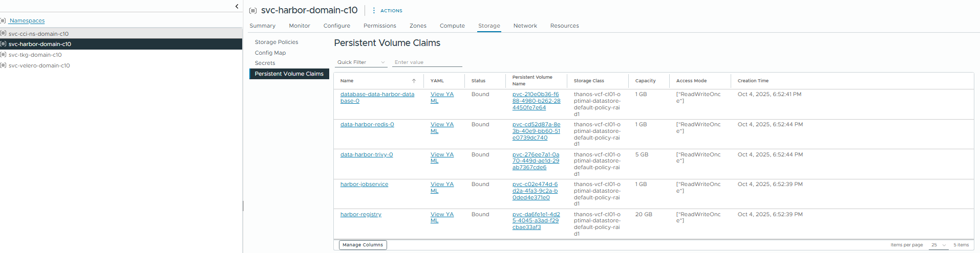Screen dimensions: 980x253
Task: Open the Actions three-dot menu
Action: click(x=374, y=10)
